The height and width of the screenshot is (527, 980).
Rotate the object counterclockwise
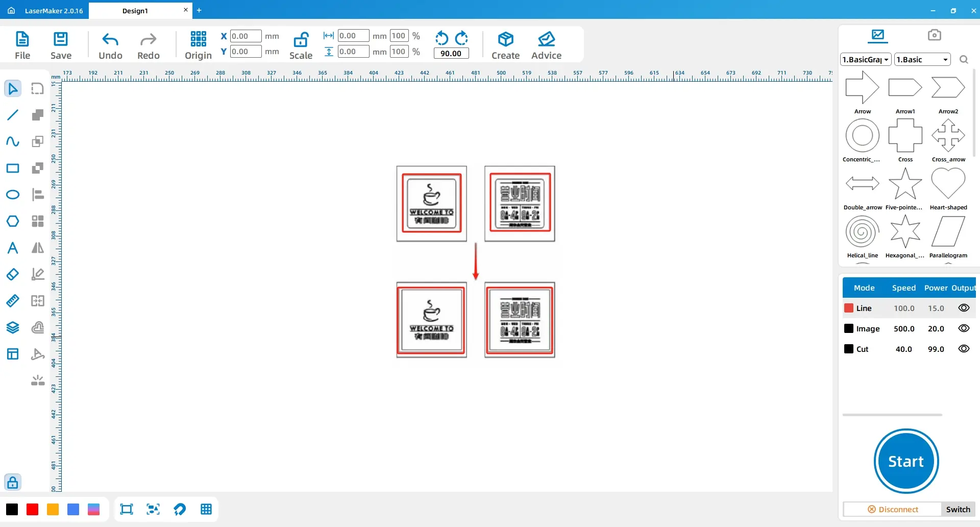tap(442, 38)
